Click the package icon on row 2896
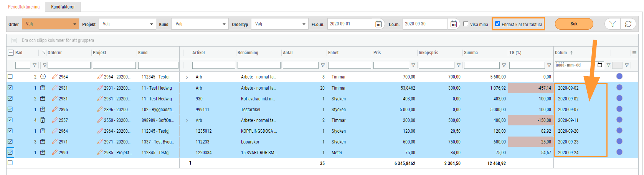This screenshot has height=175, width=644. pos(43,109)
